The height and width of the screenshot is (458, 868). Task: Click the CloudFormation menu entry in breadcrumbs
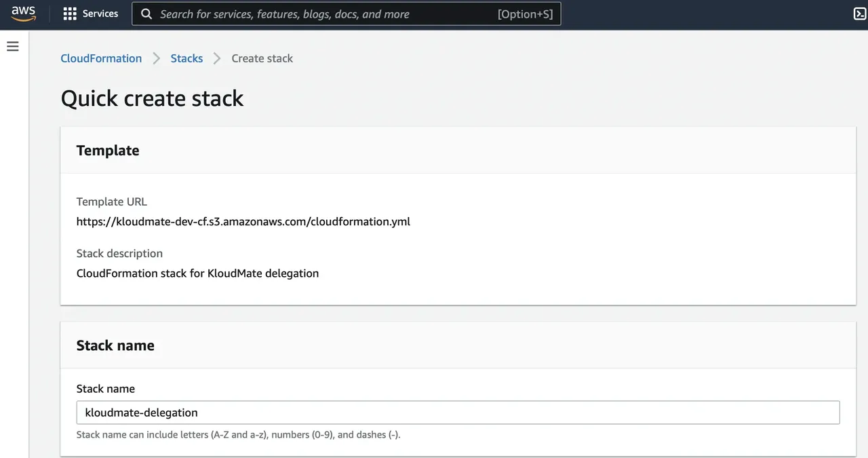tap(100, 58)
